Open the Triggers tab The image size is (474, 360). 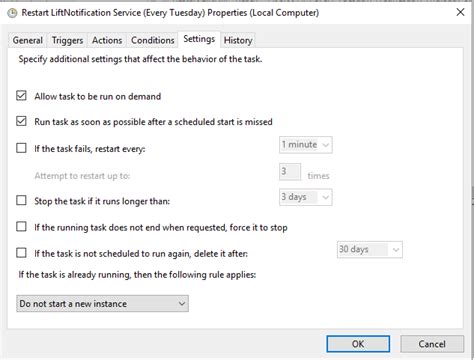[x=67, y=40]
